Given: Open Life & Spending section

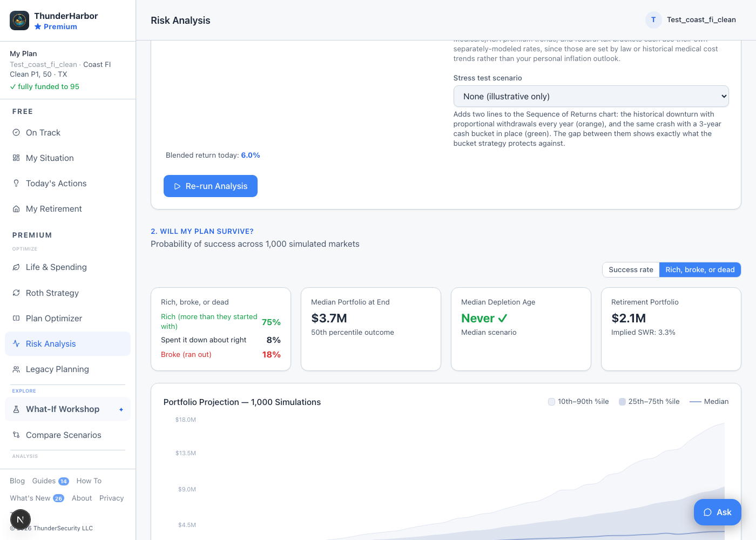Looking at the screenshot, I should pos(67,267).
